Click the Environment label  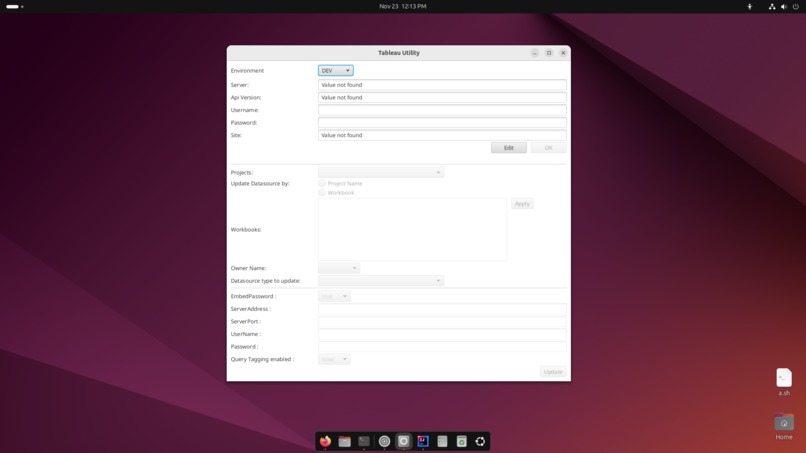point(247,70)
